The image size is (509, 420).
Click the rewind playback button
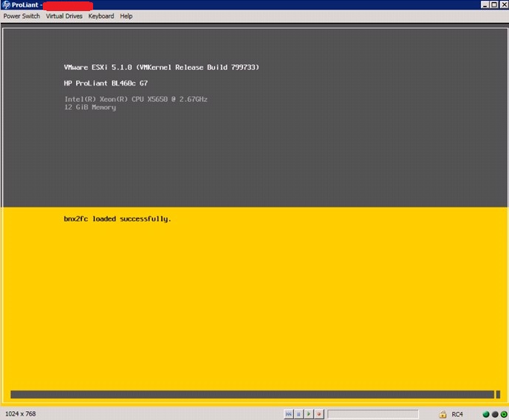pyautogui.click(x=288, y=414)
